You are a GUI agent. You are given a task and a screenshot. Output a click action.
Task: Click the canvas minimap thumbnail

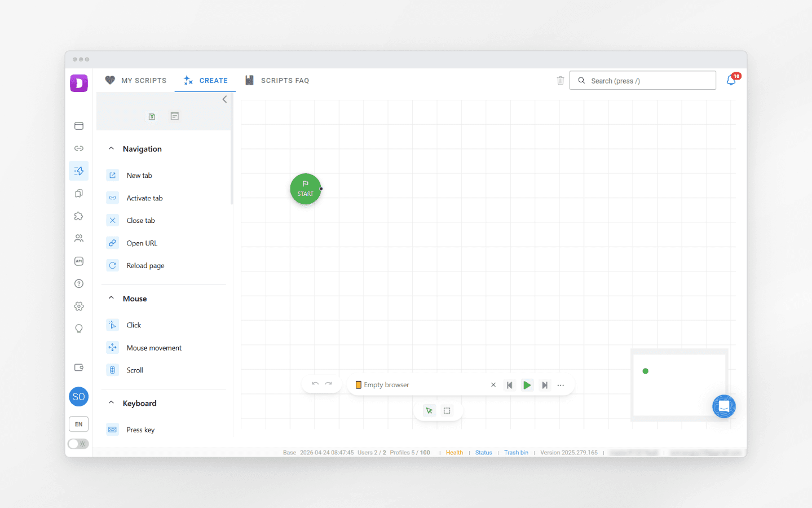[x=679, y=385]
